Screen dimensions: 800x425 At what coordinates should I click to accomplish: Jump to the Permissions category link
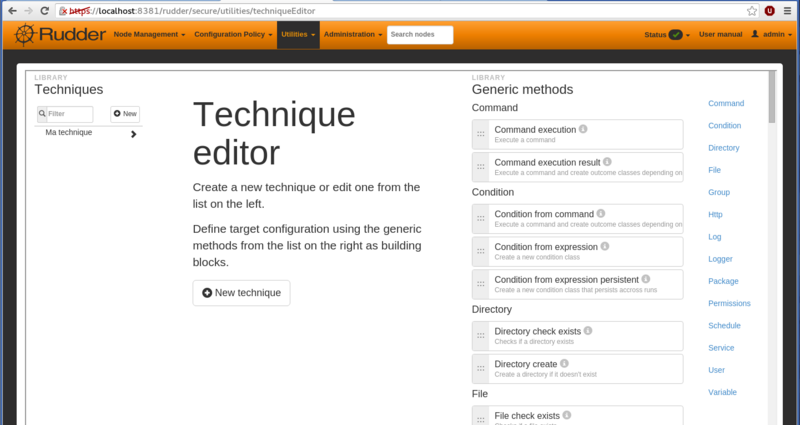(729, 303)
